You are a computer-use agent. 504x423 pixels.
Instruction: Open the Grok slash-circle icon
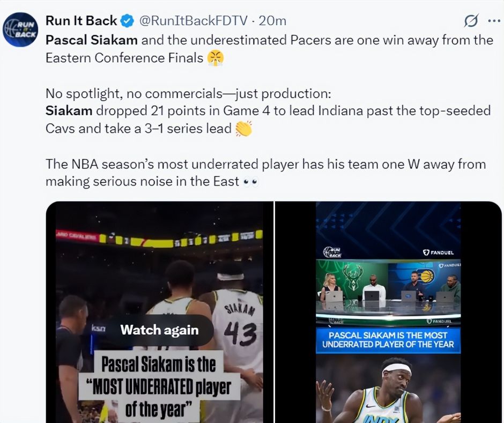coord(471,21)
